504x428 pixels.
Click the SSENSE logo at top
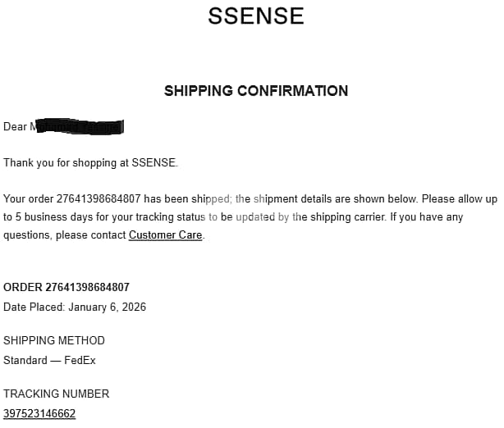[x=255, y=16]
